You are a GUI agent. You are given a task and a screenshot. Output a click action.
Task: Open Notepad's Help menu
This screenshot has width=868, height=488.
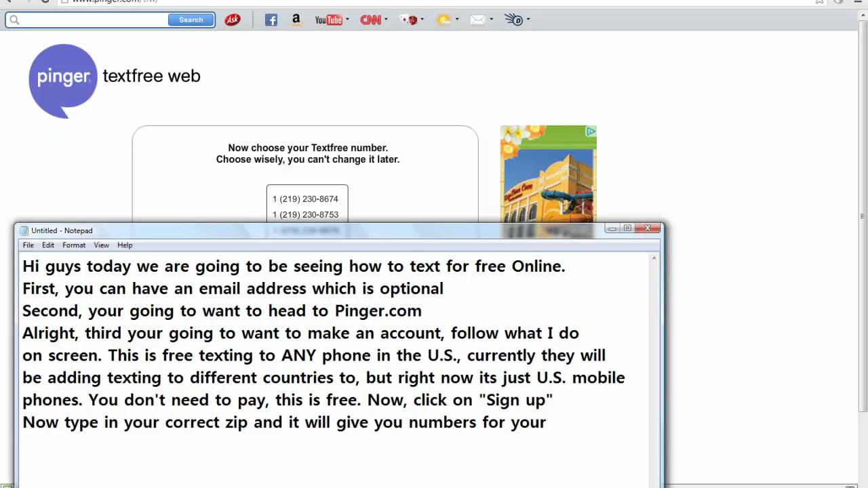coord(125,245)
